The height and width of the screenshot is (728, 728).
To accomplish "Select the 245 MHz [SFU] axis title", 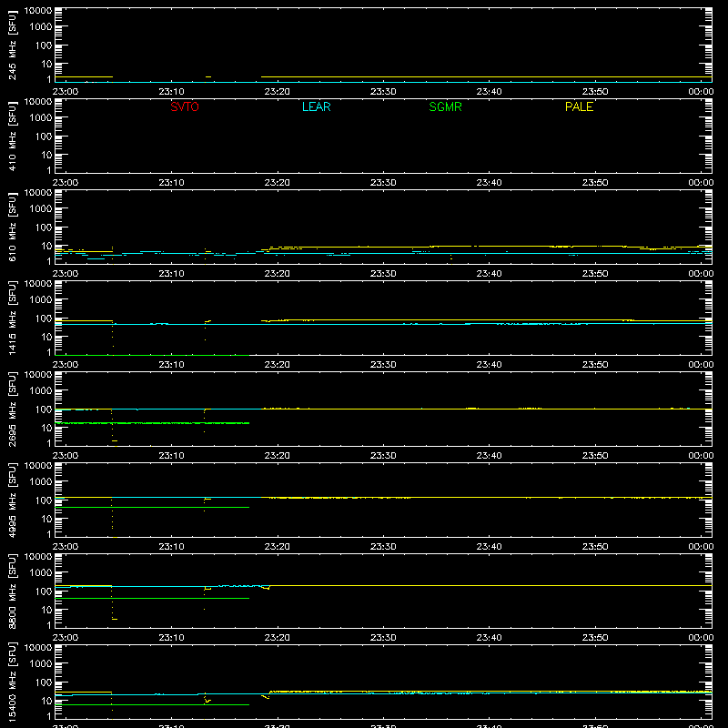I will coord(13,45).
